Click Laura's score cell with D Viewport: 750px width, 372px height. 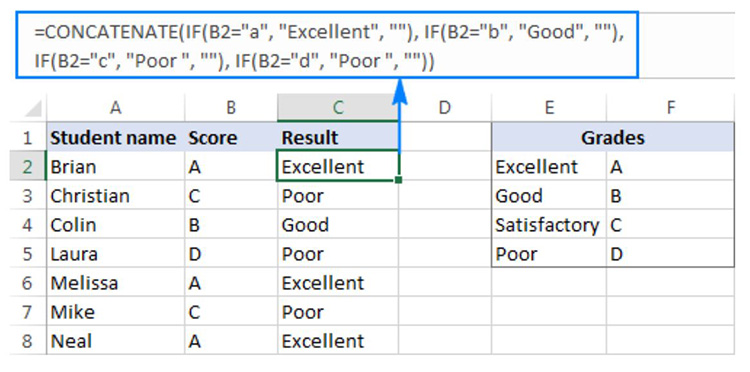(x=231, y=254)
